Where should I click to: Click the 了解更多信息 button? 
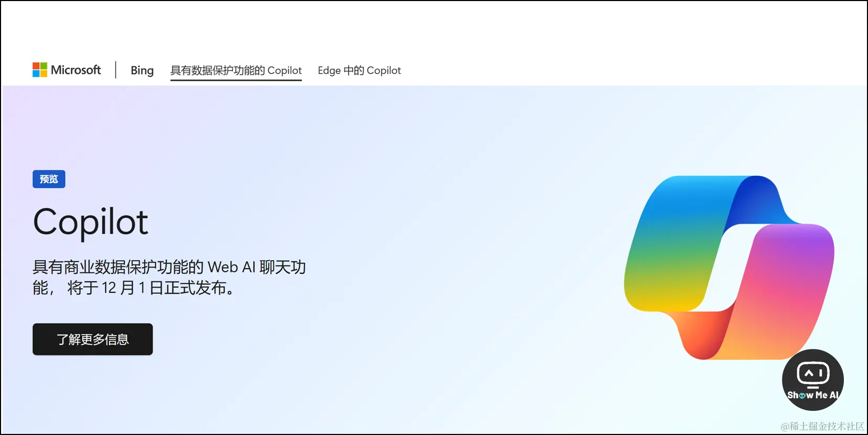(x=93, y=339)
